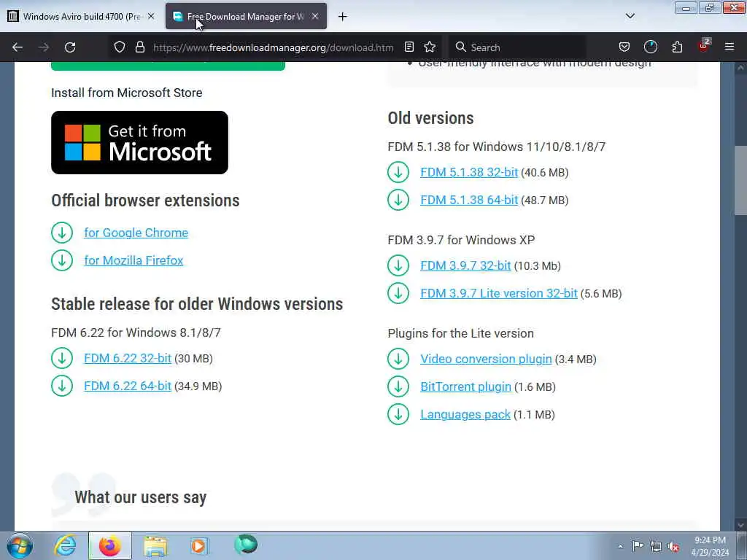Click the site security padlock icon
Image resolution: width=747 pixels, height=560 pixels.
(x=139, y=47)
